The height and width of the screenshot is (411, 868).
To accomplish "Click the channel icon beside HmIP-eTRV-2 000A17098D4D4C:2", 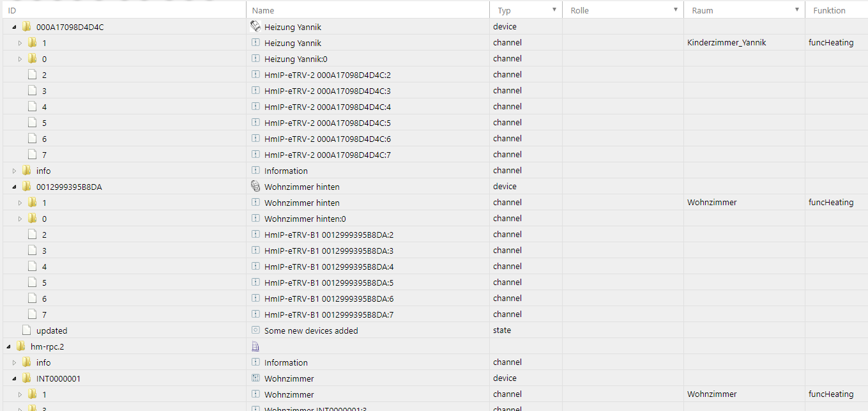I will tap(255, 75).
